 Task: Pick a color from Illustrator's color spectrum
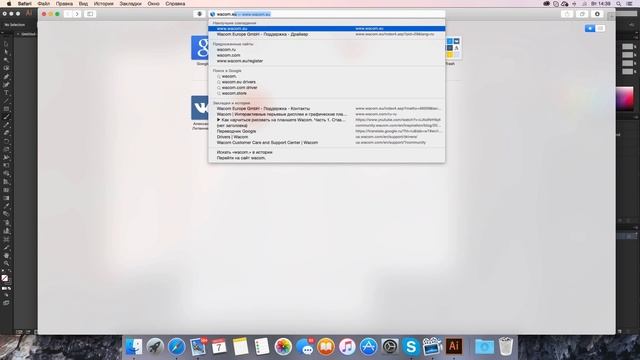pos(624,98)
